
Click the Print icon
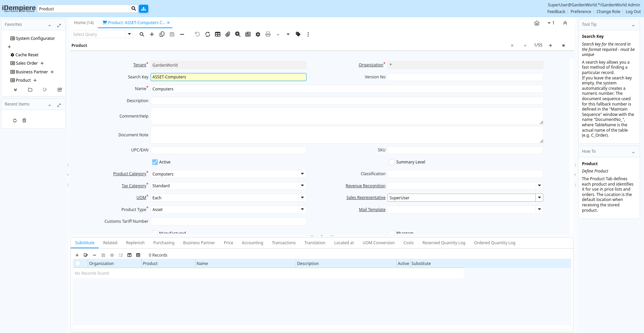[x=268, y=34]
